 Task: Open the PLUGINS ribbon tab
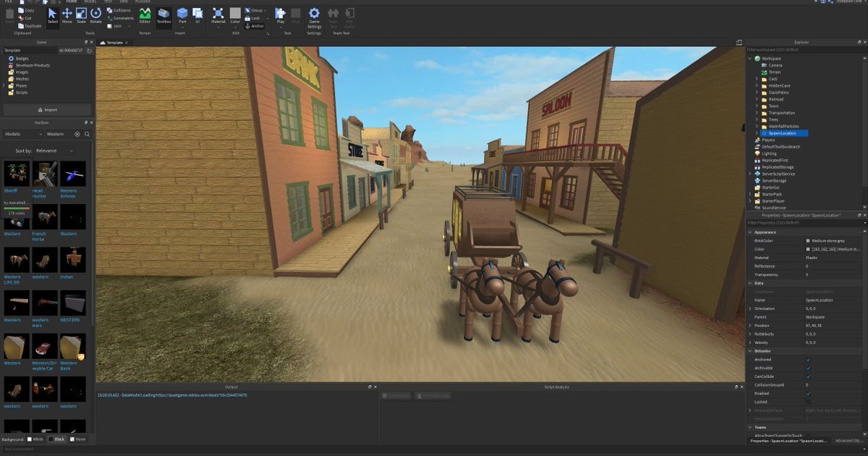(142, 2)
